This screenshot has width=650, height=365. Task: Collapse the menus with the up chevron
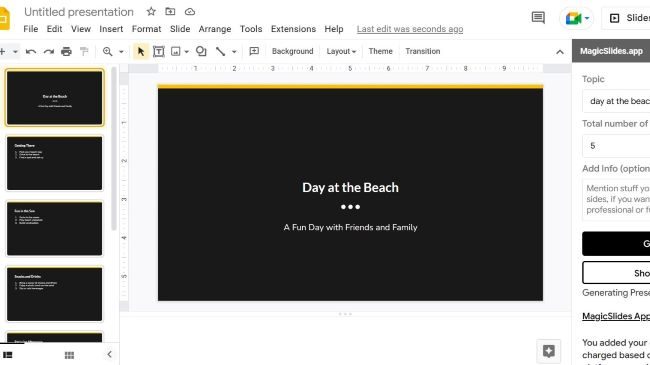560,52
